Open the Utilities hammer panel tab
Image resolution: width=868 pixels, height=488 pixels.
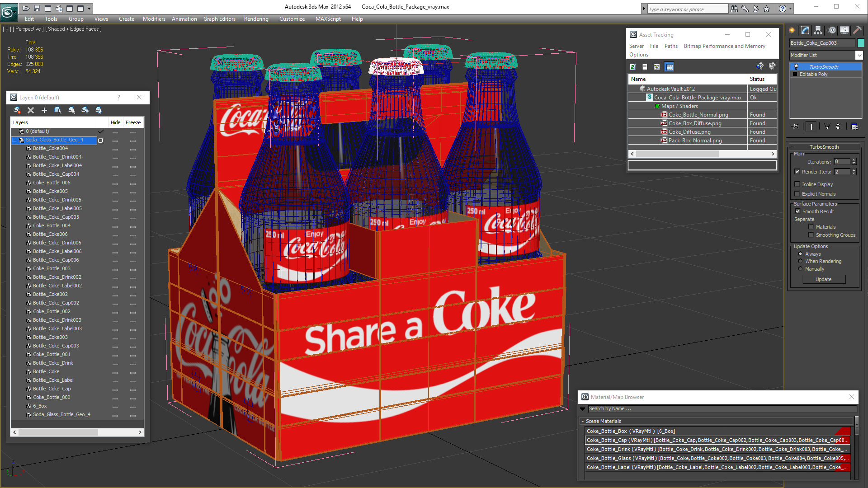858,30
